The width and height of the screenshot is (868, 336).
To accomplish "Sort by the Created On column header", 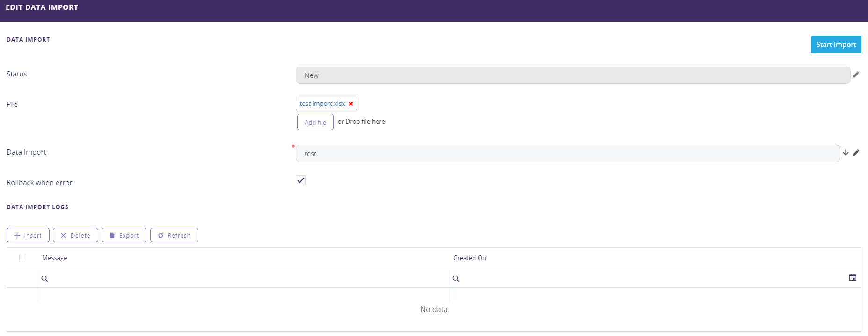I will [x=469, y=258].
